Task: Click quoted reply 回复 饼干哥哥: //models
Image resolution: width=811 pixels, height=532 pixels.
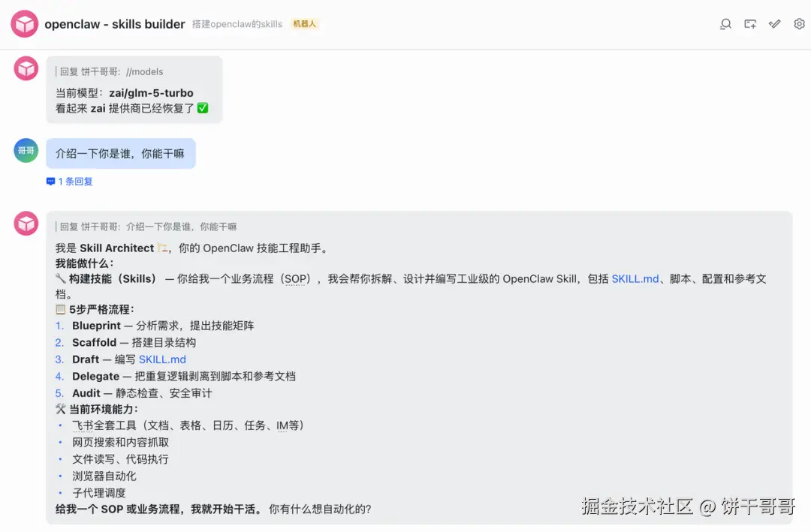Action: (x=111, y=72)
